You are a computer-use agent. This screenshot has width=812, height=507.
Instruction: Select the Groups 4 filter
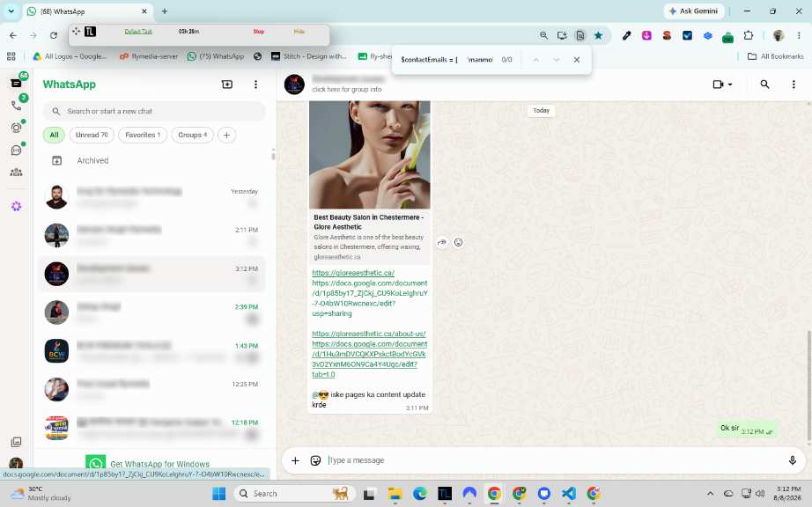(192, 135)
